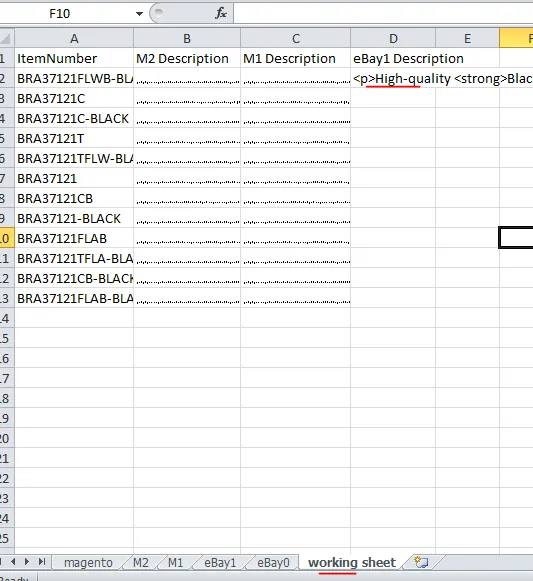This screenshot has width=533, height=581.
Task: Click the working sheet tab
Action: pos(352,562)
